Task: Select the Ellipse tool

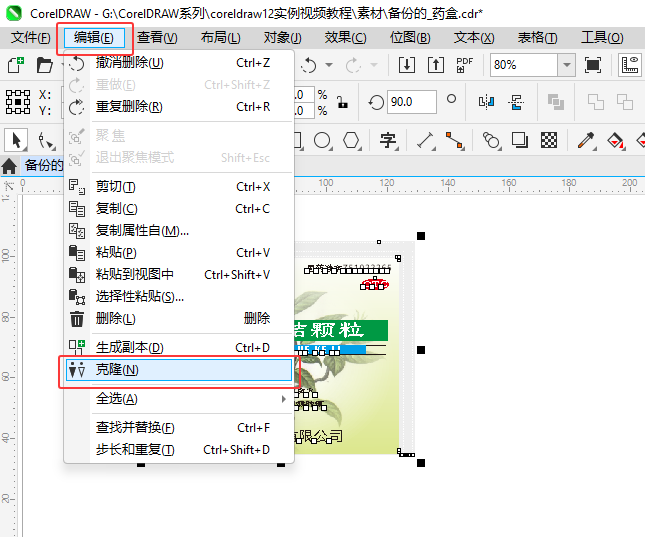Action: coord(322,141)
